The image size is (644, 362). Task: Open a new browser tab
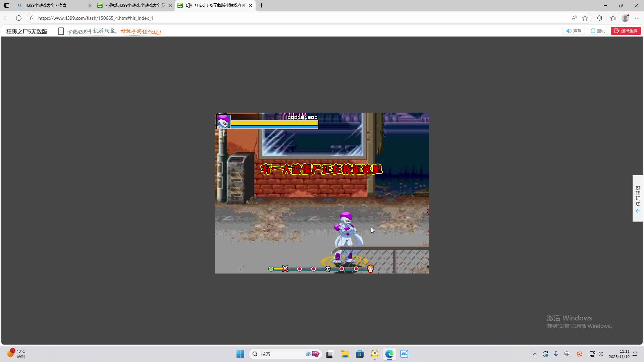pyautogui.click(x=262, y=5)
